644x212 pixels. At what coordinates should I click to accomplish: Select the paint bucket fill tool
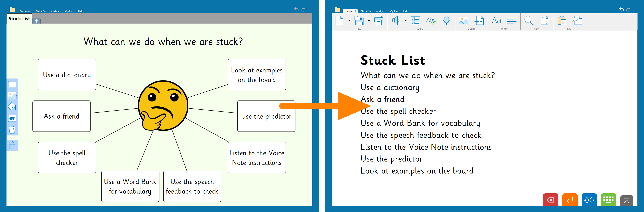(x=12, y=107)
